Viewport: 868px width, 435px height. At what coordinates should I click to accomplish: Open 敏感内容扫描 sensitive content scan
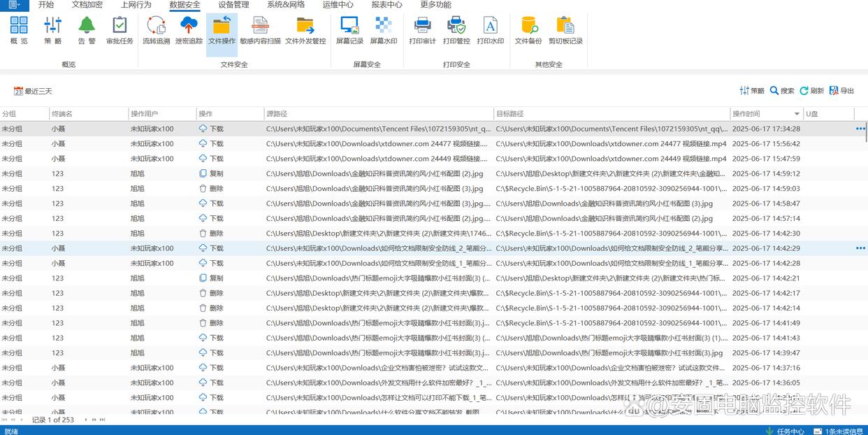(x=260, y=30)
